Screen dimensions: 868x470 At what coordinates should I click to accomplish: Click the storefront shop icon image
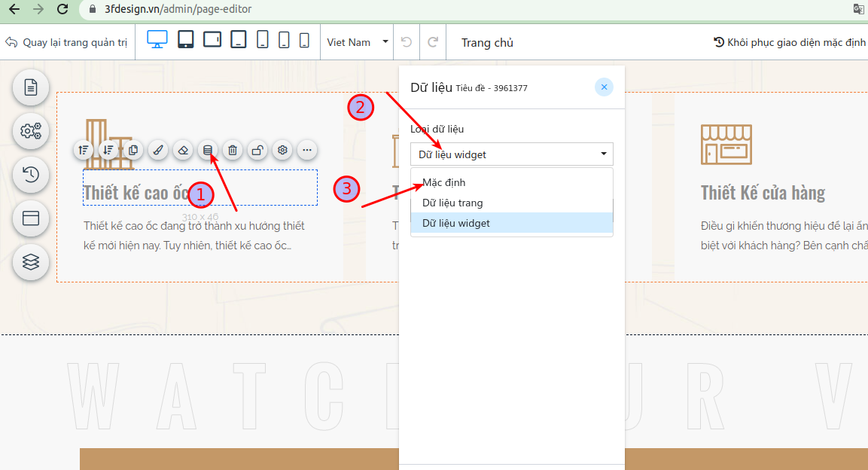(726, 144)
